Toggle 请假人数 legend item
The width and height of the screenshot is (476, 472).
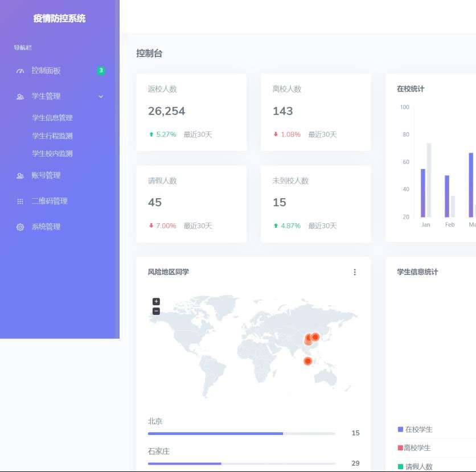[415, 466]
